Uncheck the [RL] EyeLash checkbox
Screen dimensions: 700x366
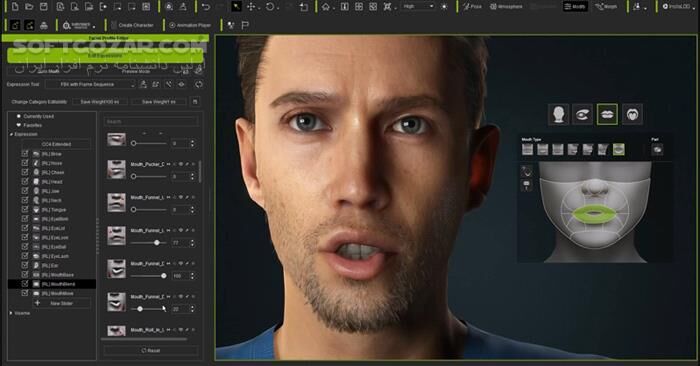click(25, 256)
